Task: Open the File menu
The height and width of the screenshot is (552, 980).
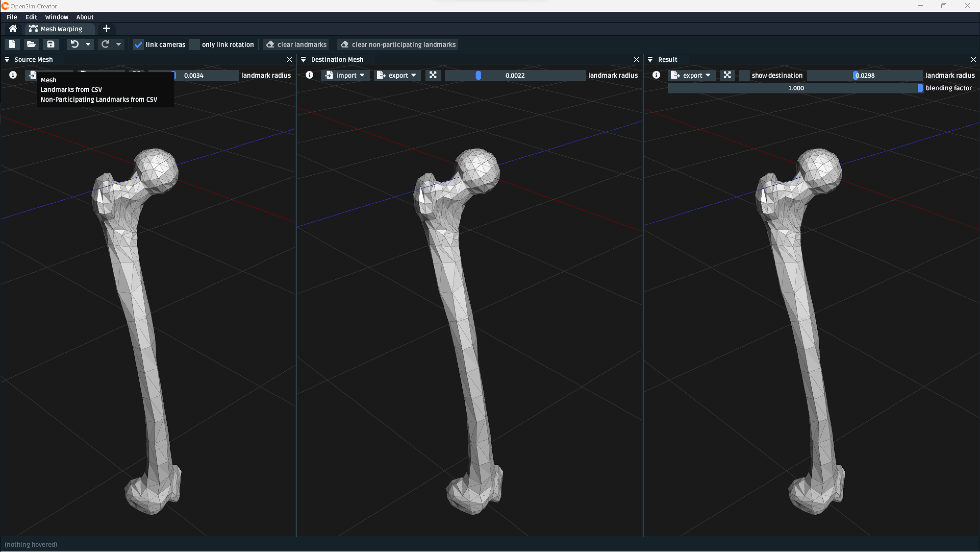Action: [x=12, y=17]
